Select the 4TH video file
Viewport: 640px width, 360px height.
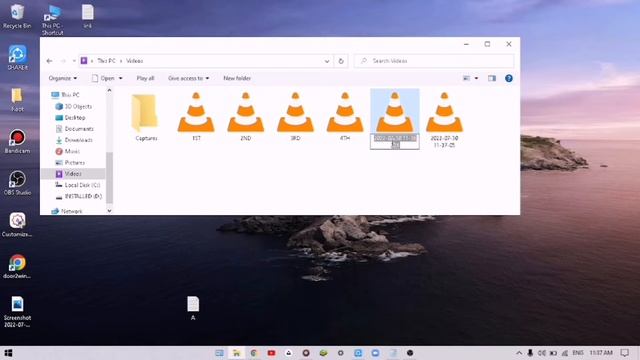click(345, 117)
